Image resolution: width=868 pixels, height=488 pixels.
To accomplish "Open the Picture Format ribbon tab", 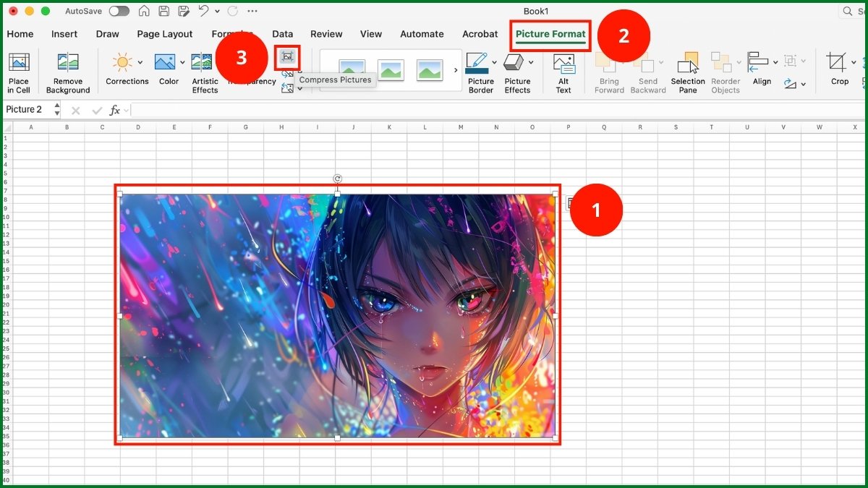I will (x=550, y=34).
